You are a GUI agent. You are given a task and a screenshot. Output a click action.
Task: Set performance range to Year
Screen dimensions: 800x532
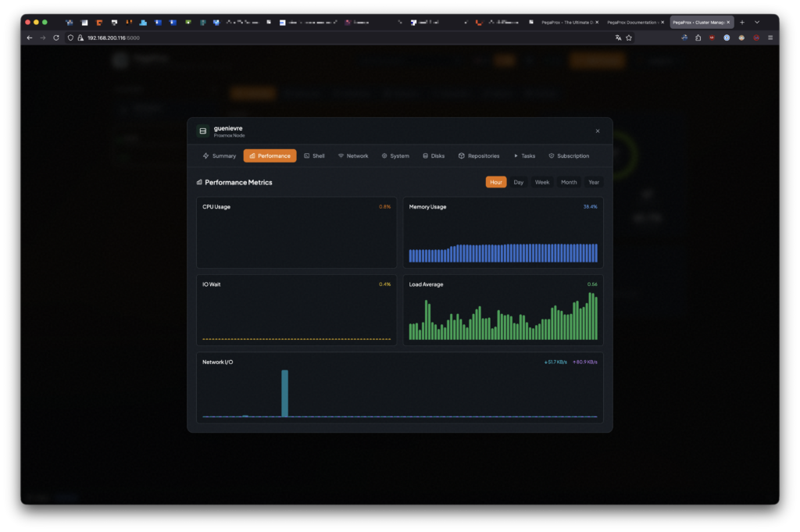pos(594,182)
